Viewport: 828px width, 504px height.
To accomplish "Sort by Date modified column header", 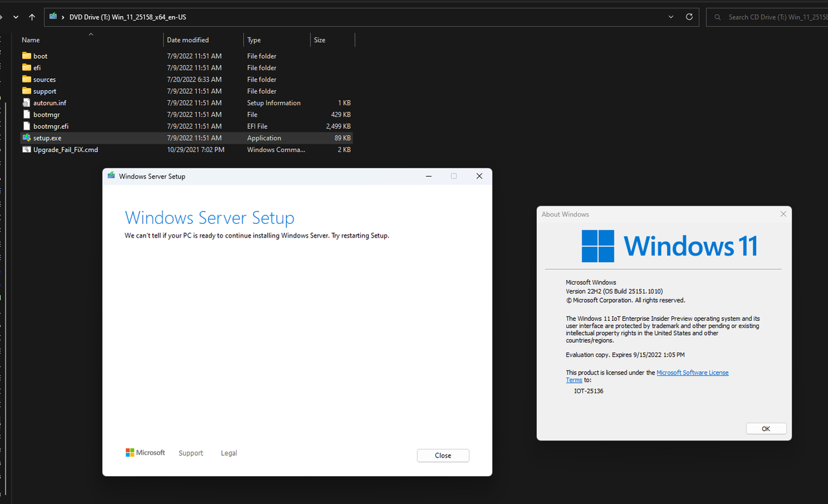I will click(x=188, y=40).
